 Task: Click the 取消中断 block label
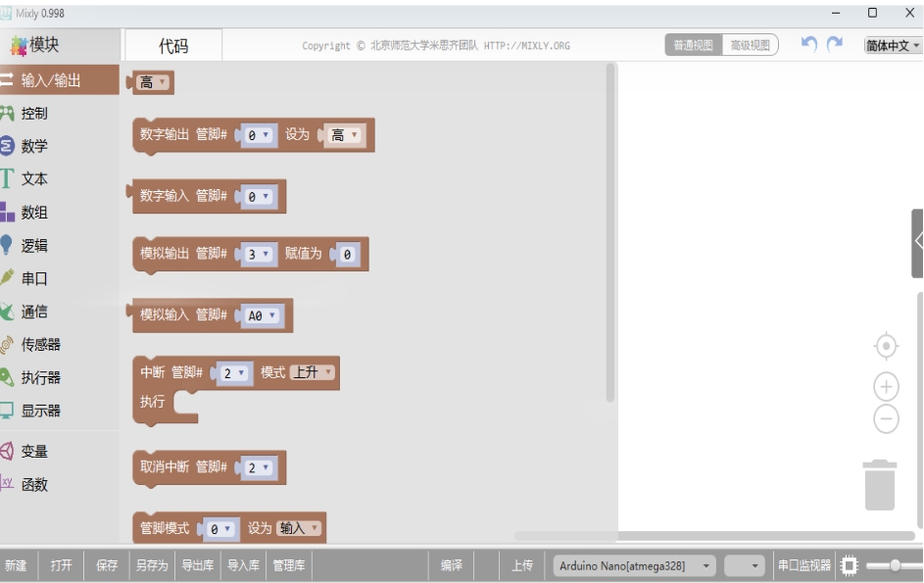pyautogui.click(x=165, y=466)
